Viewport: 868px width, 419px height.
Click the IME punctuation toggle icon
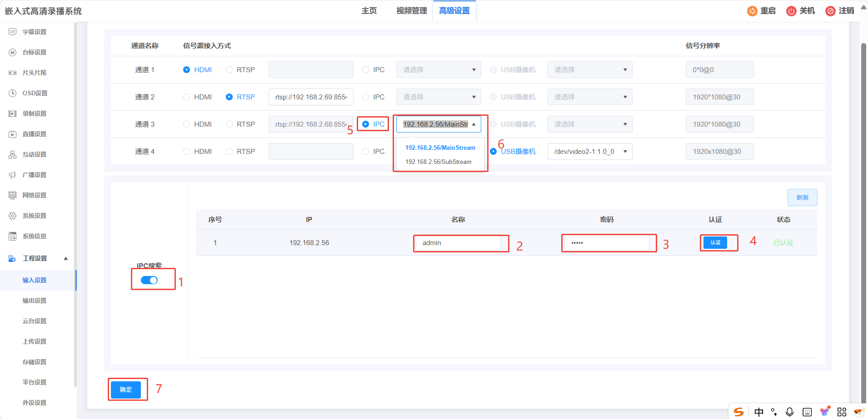[774, 412]
